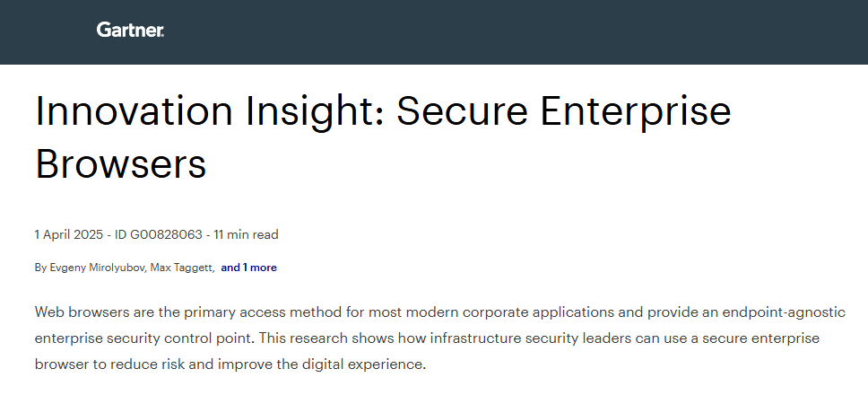Click the publication date 1 April 2025

point(69,234)
